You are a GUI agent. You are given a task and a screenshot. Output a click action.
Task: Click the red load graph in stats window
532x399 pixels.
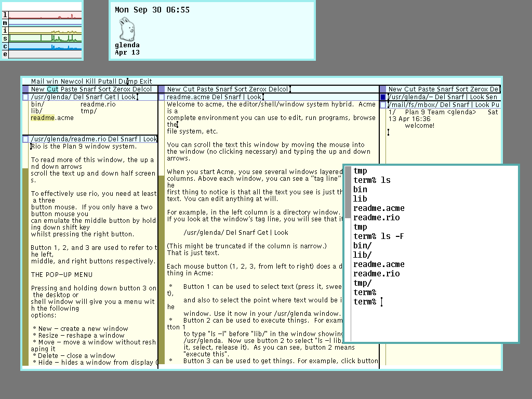click(x=45, y=15)
